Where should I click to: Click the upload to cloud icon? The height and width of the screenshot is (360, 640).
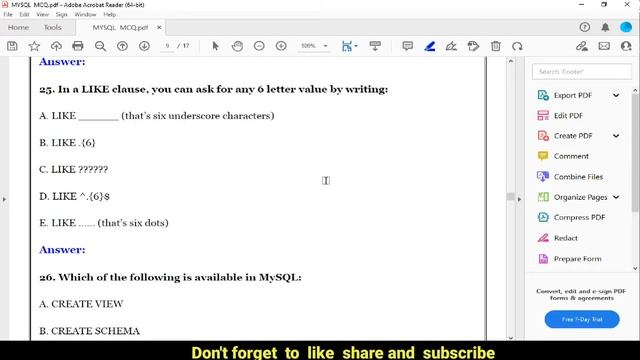click(x=56, y=46)
